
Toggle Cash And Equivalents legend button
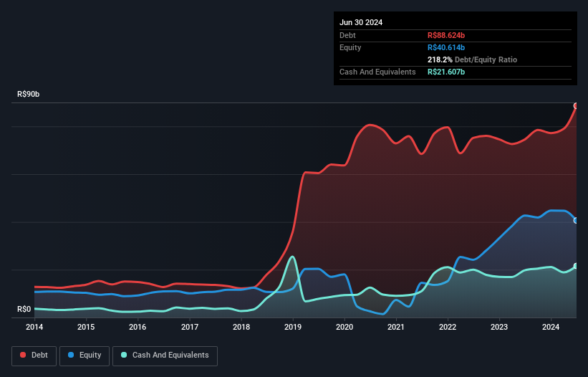[x=165, y=355]
